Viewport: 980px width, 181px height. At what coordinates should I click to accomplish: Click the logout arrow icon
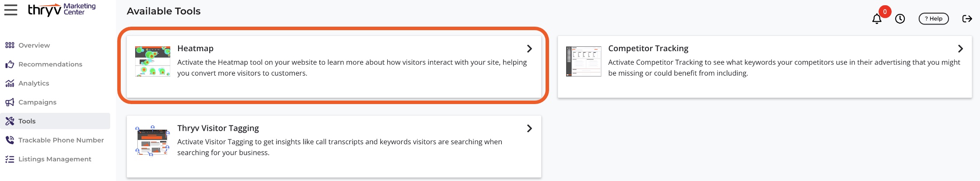tap(967, 19)
